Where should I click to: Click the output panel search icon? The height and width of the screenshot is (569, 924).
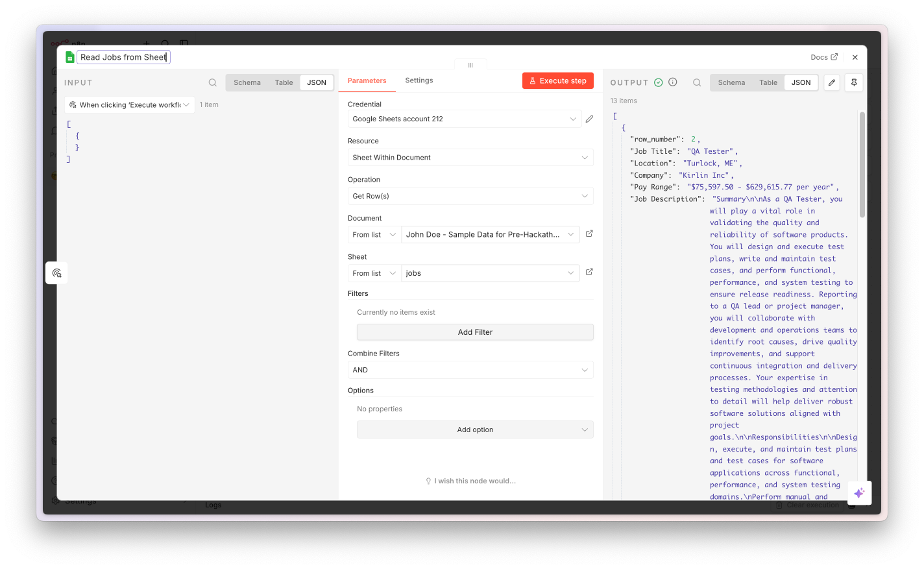697,82
